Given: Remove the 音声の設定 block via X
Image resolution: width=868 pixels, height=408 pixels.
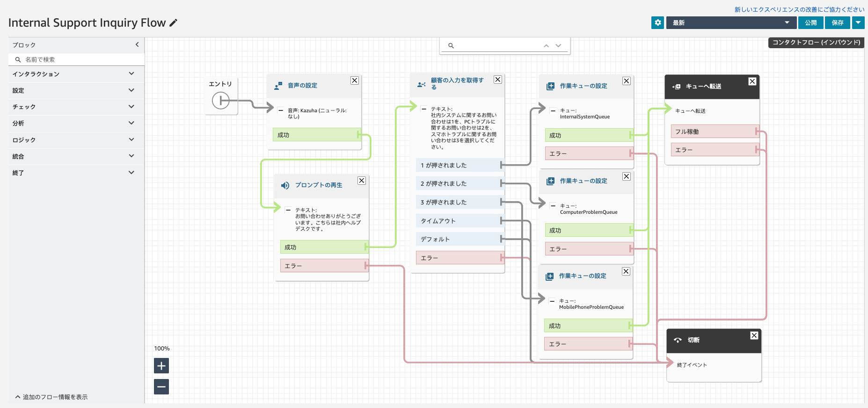Looking at the screenshot, I should pyautogui.click(x=355, y=80).
